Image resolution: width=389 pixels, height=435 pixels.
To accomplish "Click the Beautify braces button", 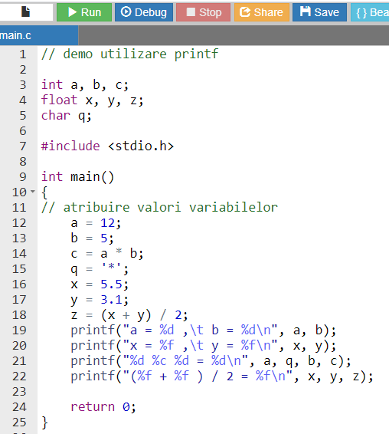I will coord(370,12).
